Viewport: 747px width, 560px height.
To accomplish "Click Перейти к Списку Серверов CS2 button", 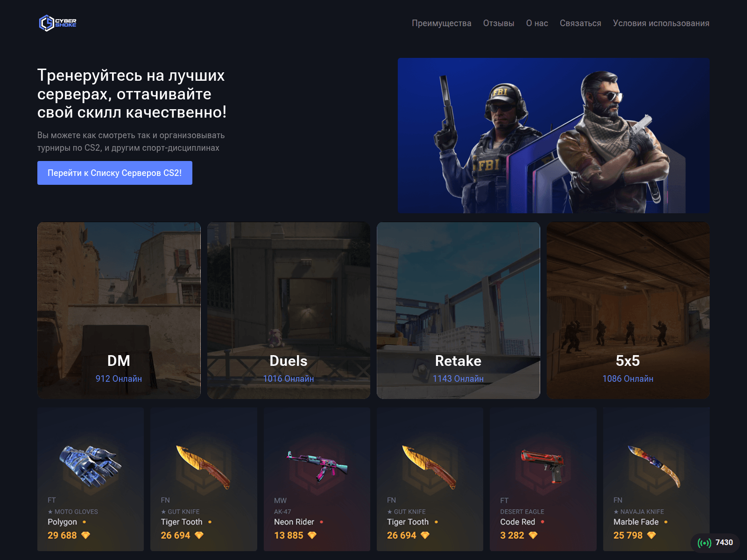I will tap(115, 173).
